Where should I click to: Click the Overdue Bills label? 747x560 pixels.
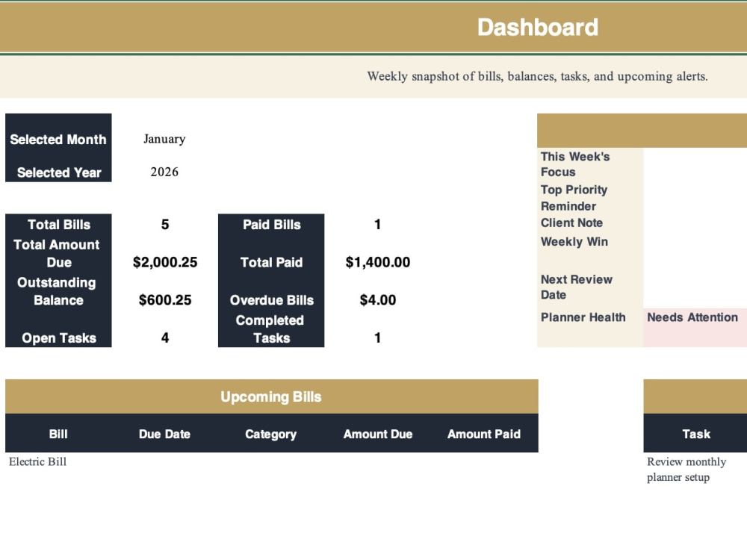(271, 300)
